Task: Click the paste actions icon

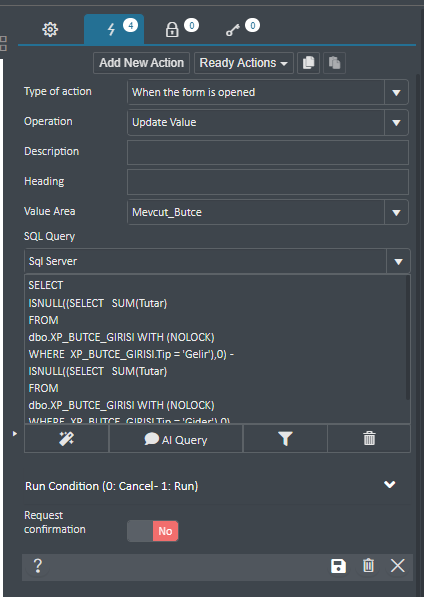Action: point(335,63)
